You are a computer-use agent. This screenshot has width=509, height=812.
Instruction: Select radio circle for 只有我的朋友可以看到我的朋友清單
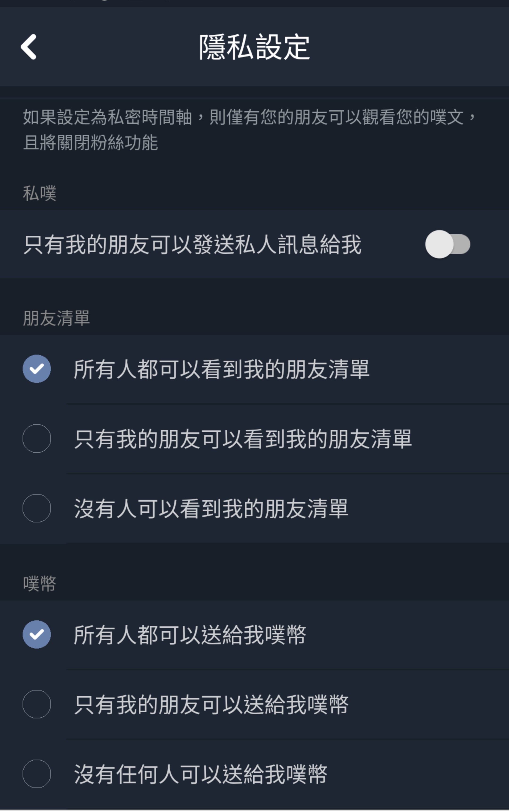[37, 438]
